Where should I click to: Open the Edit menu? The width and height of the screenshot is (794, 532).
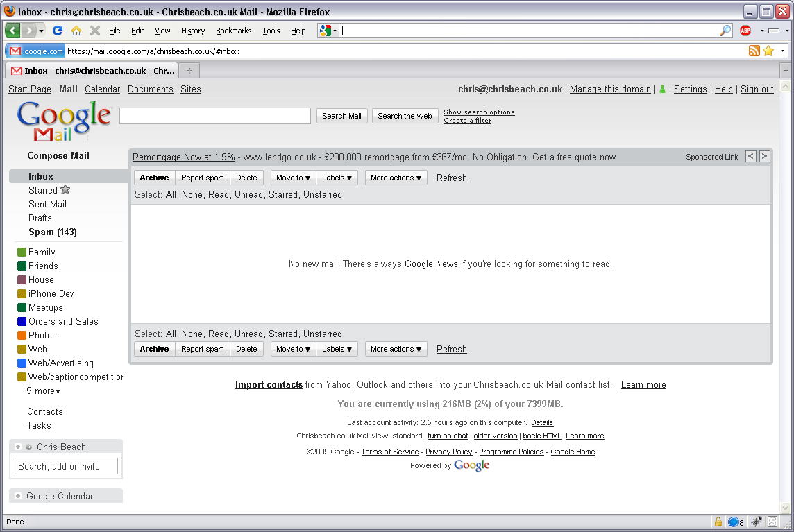pyautogui.click(x=137, y=31)
